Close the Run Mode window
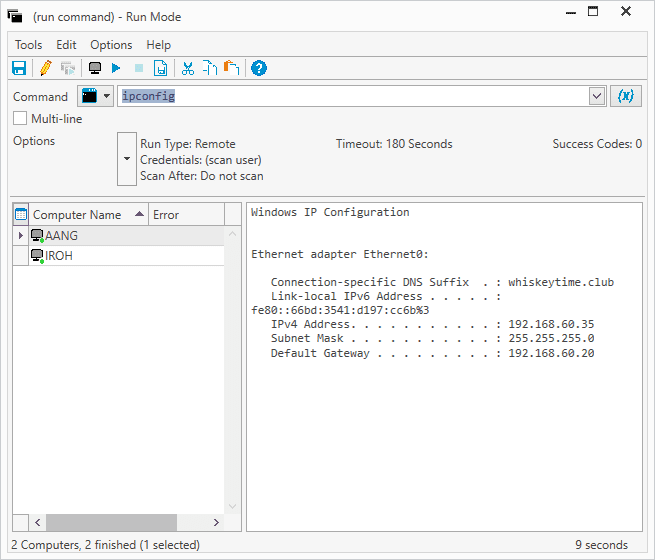 626,11
